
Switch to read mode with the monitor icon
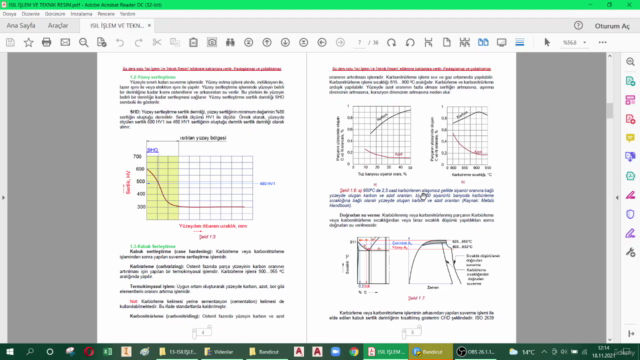pos(502,42)
